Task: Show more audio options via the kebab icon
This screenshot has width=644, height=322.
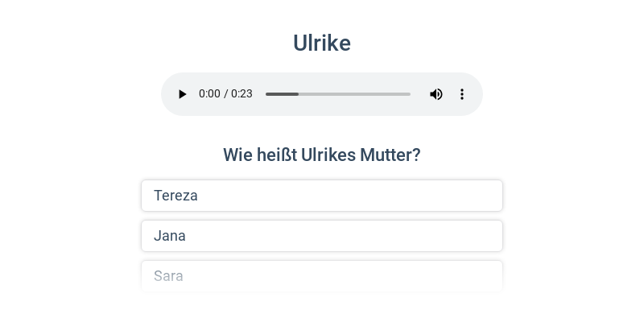Action: pos(462,94)
